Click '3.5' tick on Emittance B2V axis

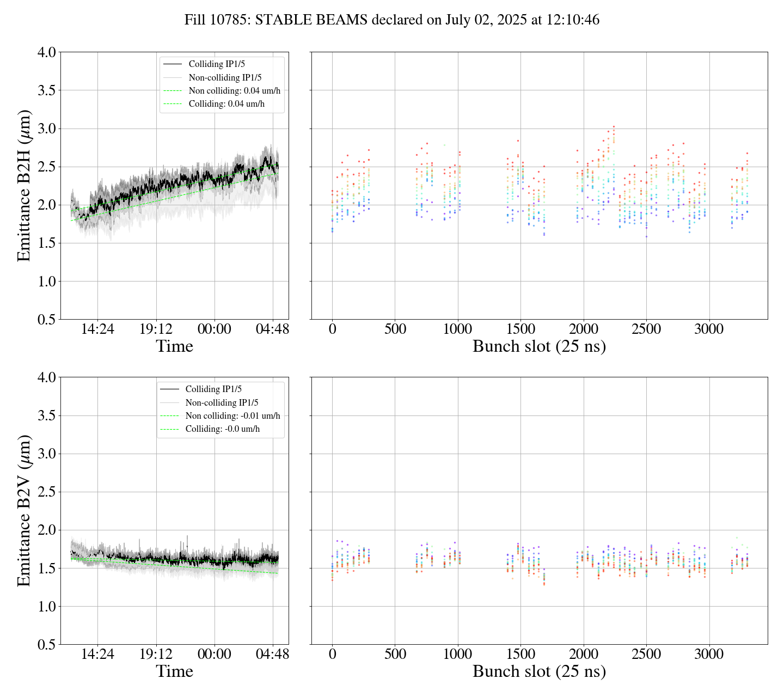coord(46,416)
